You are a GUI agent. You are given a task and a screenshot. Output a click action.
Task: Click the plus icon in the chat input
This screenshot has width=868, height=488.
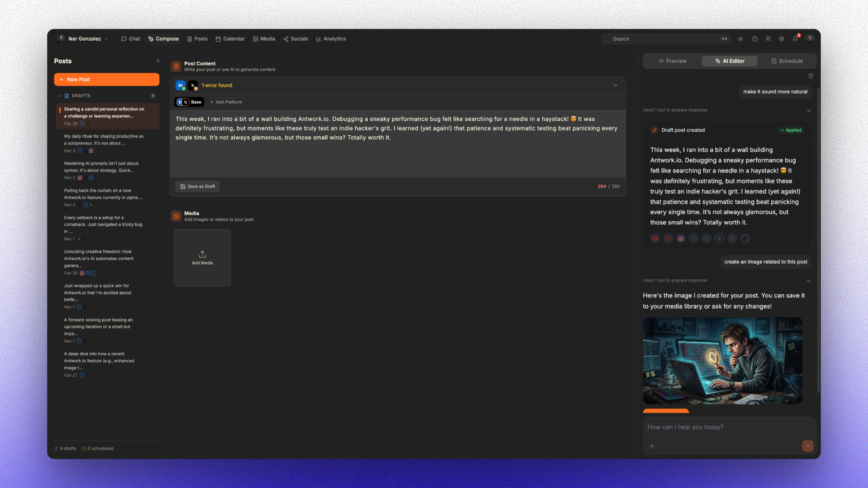(652, 446)
